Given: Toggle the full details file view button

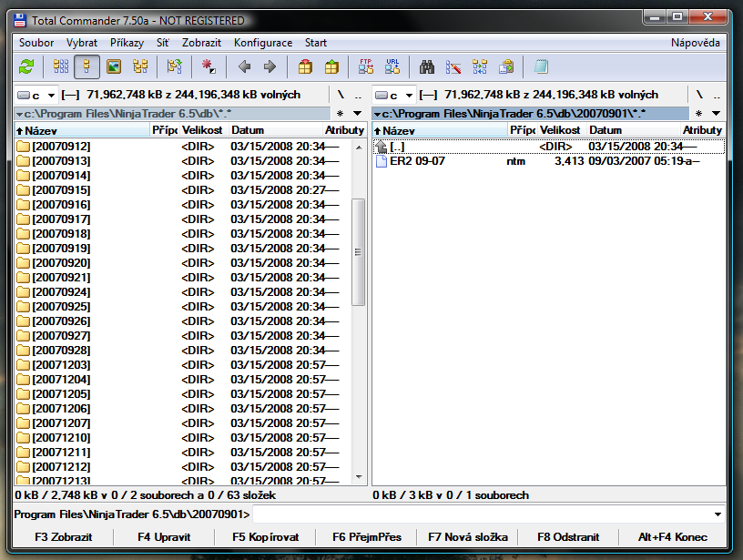Looking at the screenshot, I should pyautogui.click(x=87, y=66).
